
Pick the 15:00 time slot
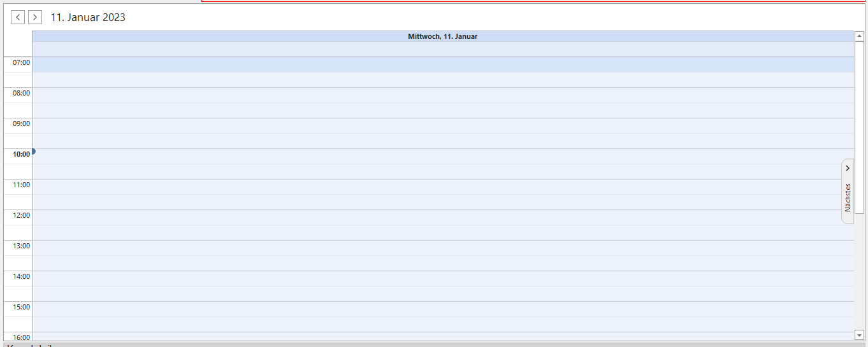coord(442,309)
